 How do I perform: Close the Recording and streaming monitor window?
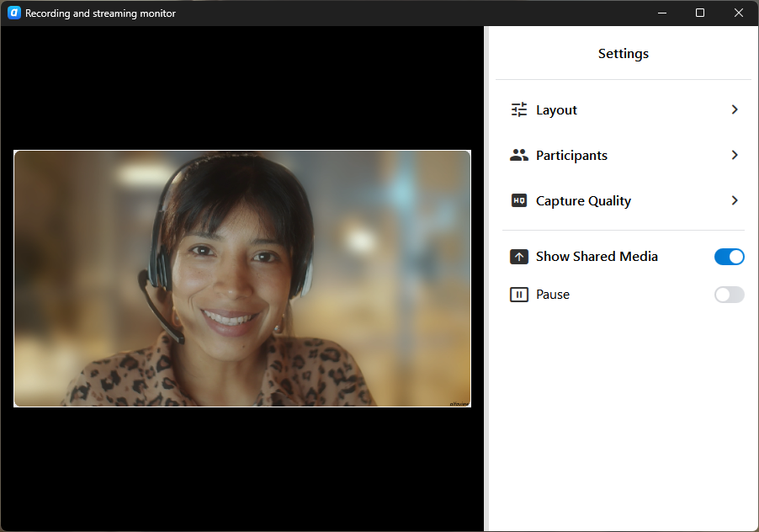point(739,13)
